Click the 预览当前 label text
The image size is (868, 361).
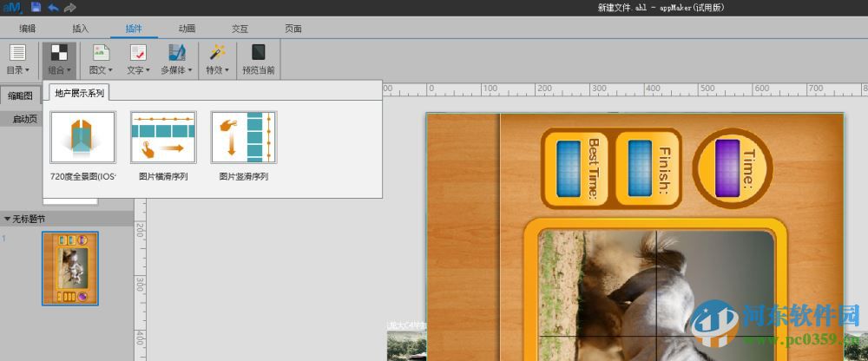(259, 70)
